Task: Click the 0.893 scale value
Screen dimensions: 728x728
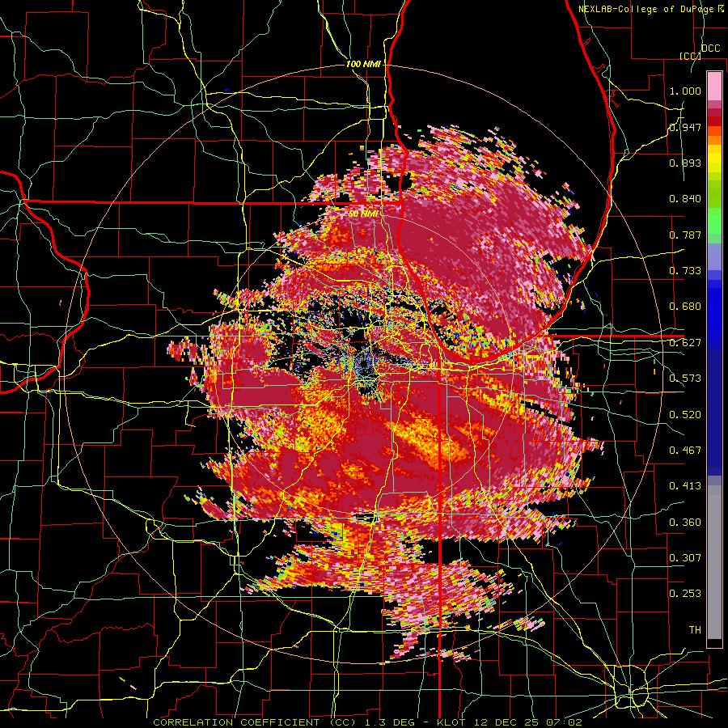Action: (685, 163)
